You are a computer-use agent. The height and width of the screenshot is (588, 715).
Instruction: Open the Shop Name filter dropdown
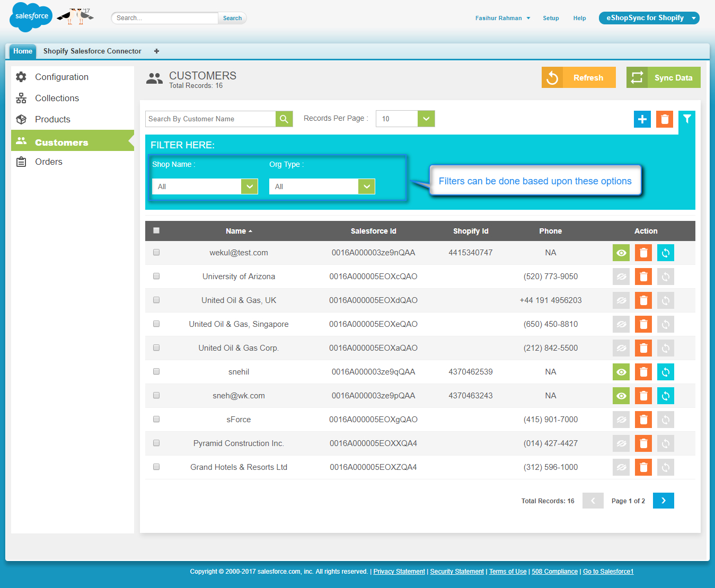205,186
